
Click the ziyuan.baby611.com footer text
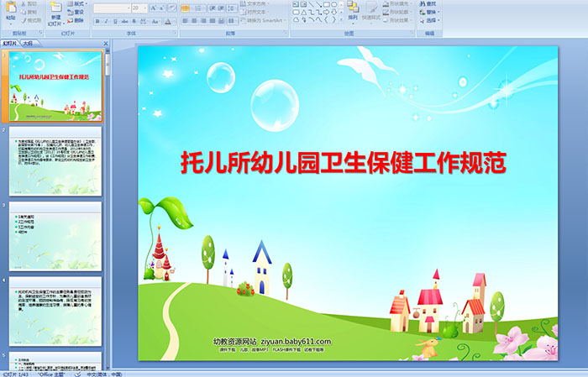pos(296,342)
